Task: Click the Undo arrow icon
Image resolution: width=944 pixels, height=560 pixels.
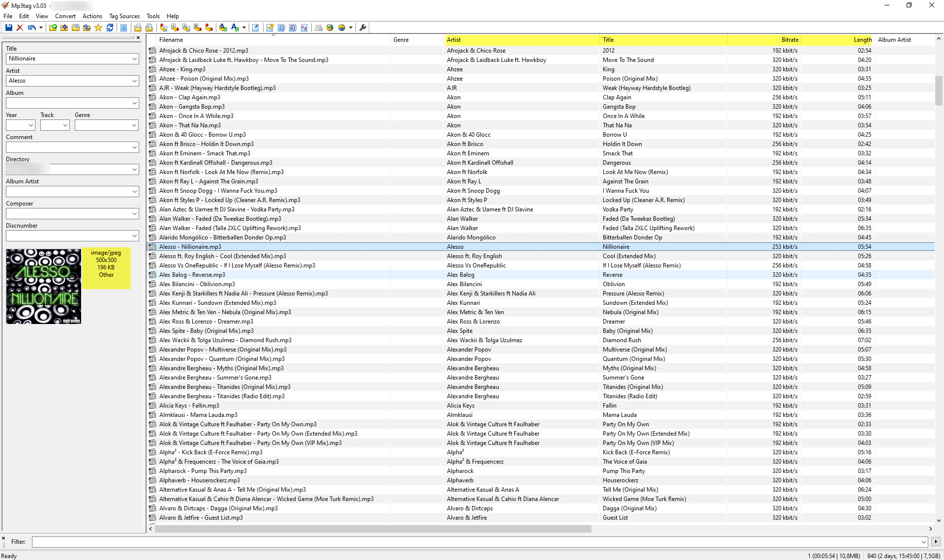Action: pyautogui.click(x=32, y=28)
